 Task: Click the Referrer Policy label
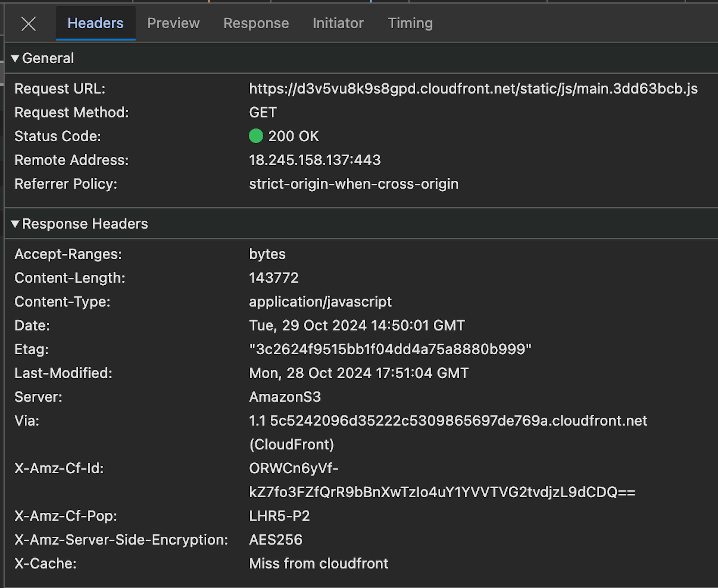(66, 184)
